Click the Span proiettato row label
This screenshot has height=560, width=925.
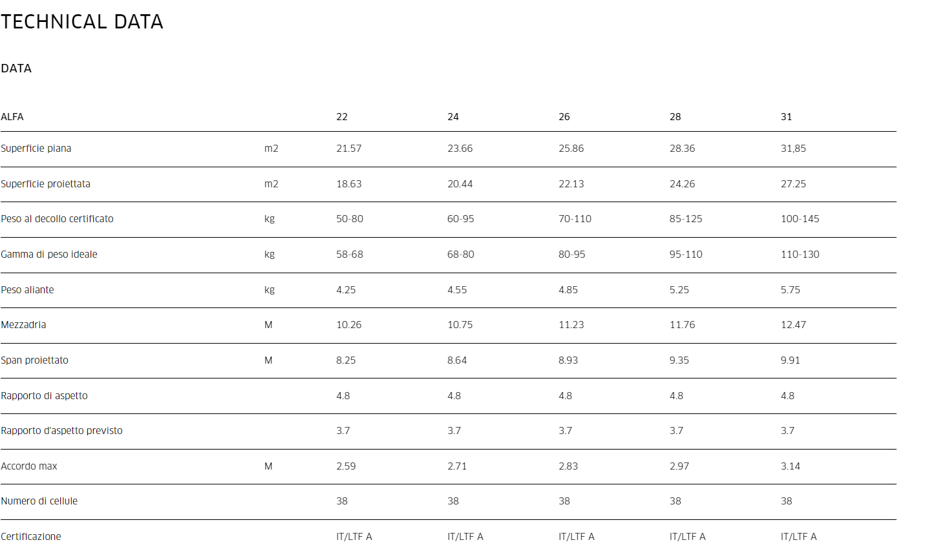pyautogui.click(x=35, y=360)
